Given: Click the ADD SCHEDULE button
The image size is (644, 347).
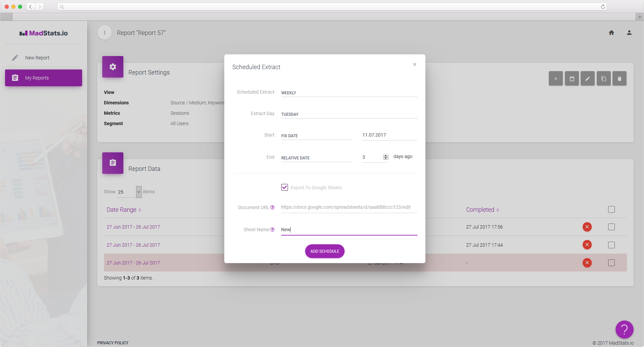Looking at the screenshot, I should coord(325,251).
